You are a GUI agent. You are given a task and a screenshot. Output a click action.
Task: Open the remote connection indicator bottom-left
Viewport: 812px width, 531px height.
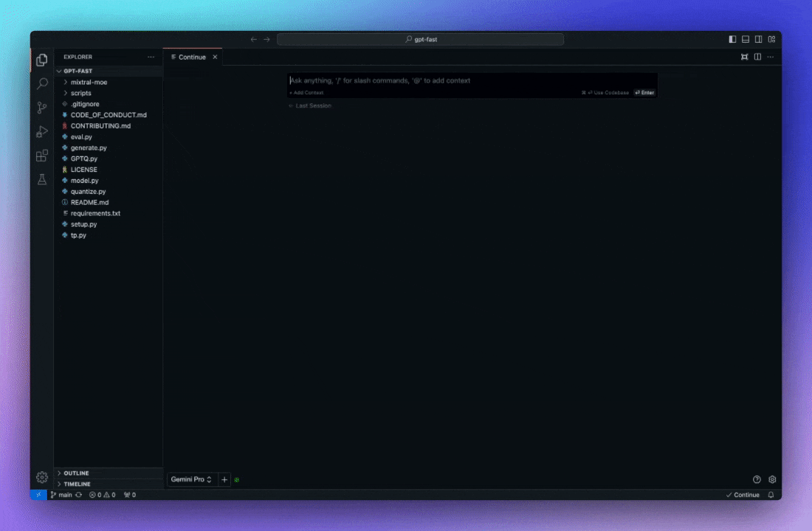38,495
